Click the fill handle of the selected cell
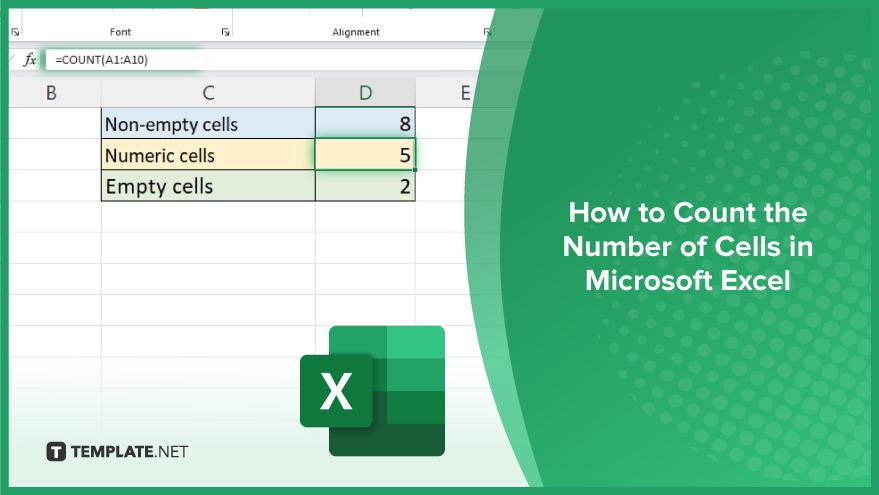 click(415, 169)
